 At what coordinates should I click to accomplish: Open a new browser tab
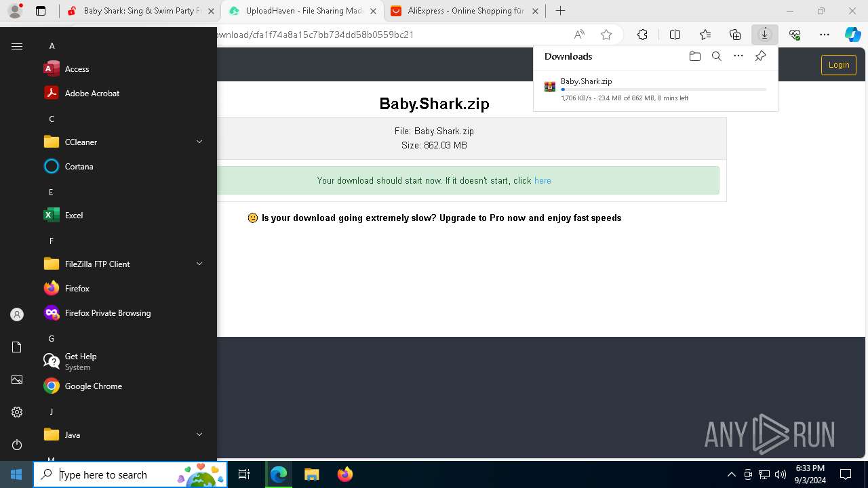click(x=560, y=11)
